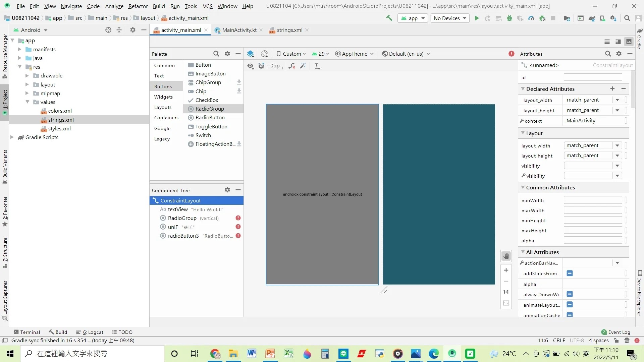Screen dimensions: 644x362
Task: Open the Debug tool with the bug icon
Action: point(509,18)
